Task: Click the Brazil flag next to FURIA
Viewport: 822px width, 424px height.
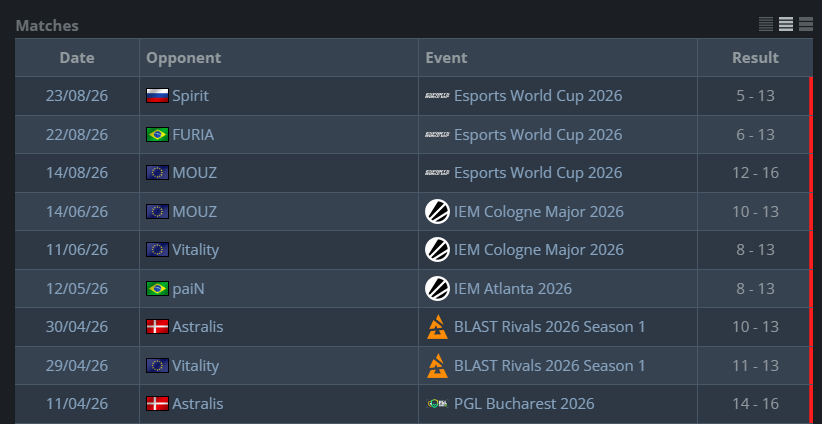Action: (x=157, y=135)
